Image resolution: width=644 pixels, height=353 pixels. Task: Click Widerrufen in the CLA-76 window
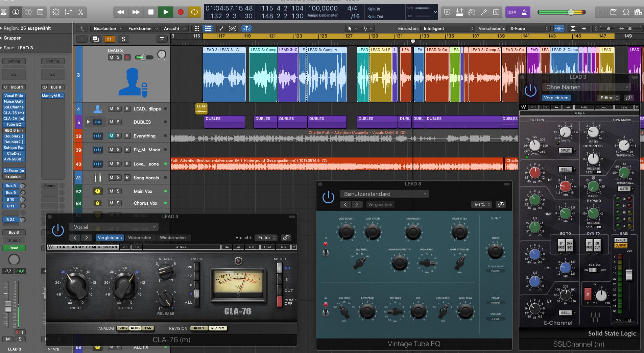[x=140, y=237]
